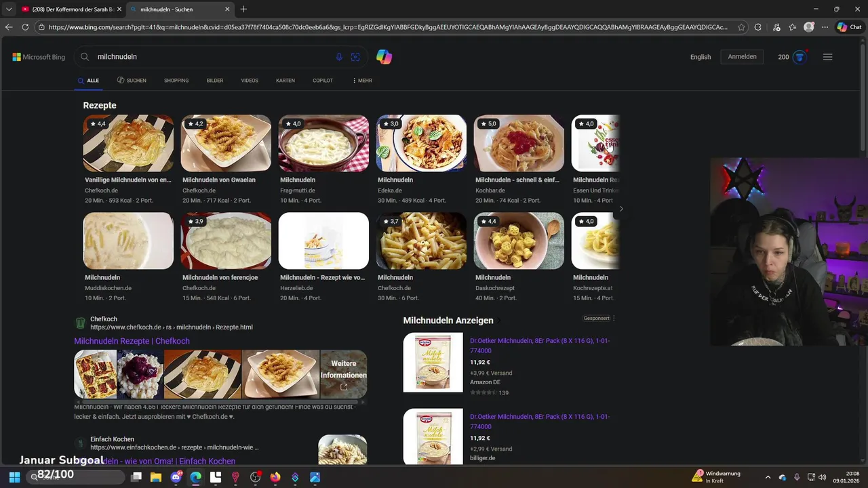Select the ALLE search tab

coord(88,81)
